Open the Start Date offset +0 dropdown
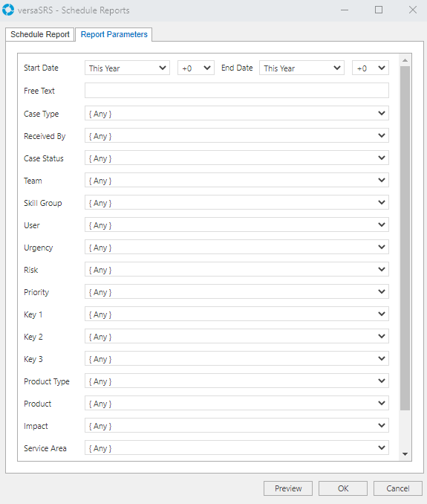The height and width of the screenshot is (504, 427). pos(196,68)
